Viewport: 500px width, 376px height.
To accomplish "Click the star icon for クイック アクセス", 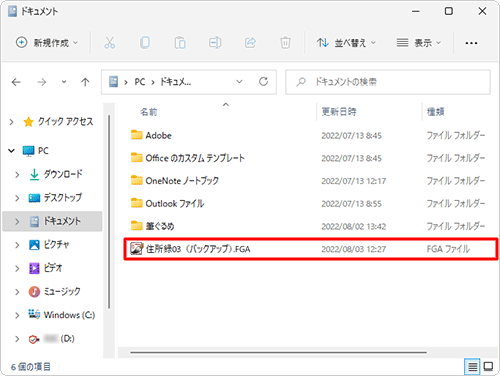I will pyautogui.click(x=29, y=122).
